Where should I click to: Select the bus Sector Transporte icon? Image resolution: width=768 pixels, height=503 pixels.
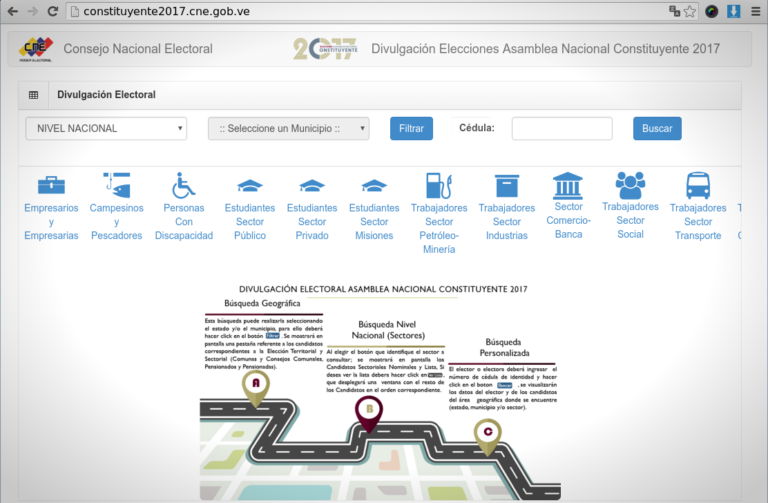point(698,185)
